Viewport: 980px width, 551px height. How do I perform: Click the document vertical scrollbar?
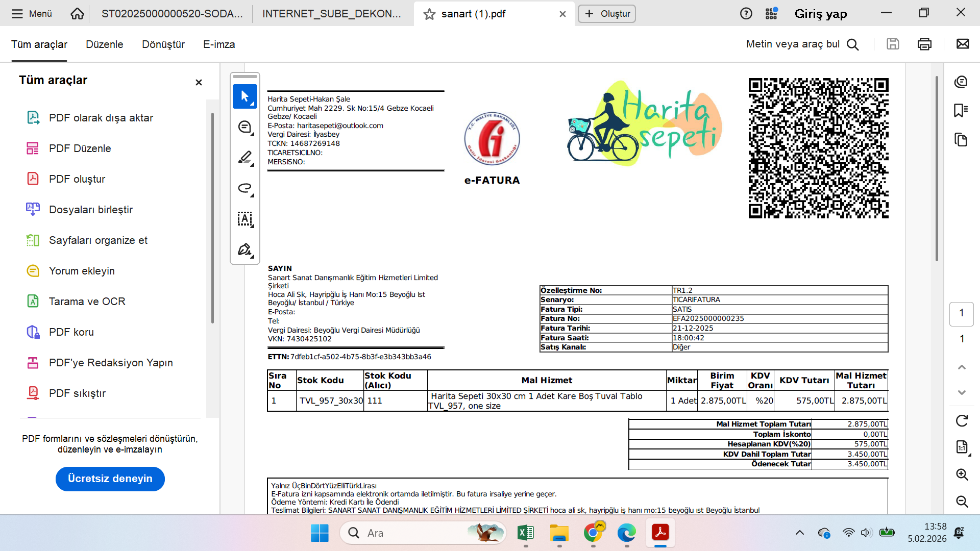937,168
